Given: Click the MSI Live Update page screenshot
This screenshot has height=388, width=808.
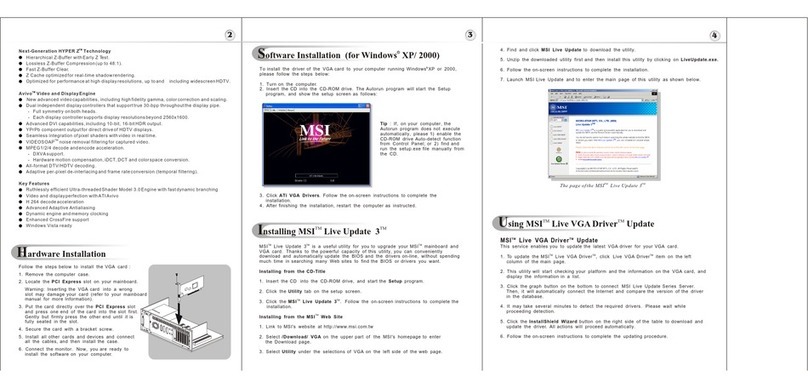Looking at the screenshot, I should tap(604, 134).
